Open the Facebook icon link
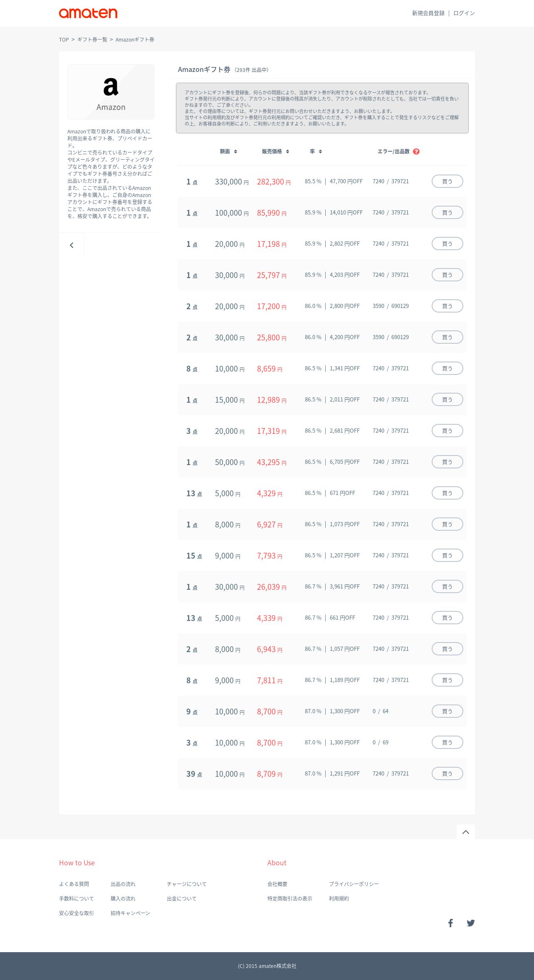The image size is (534, 980). [450, 923]
